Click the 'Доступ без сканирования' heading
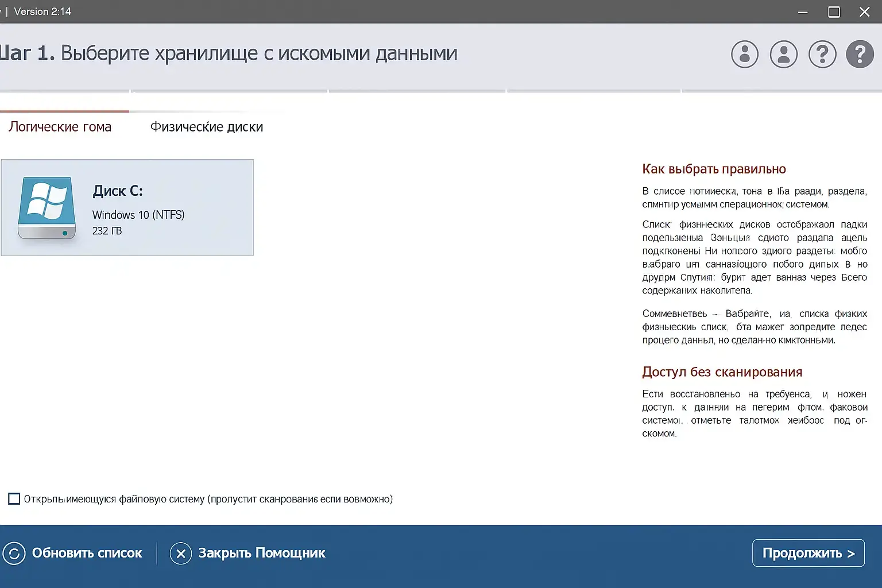The image size is (882, 588). pos(722,372)
